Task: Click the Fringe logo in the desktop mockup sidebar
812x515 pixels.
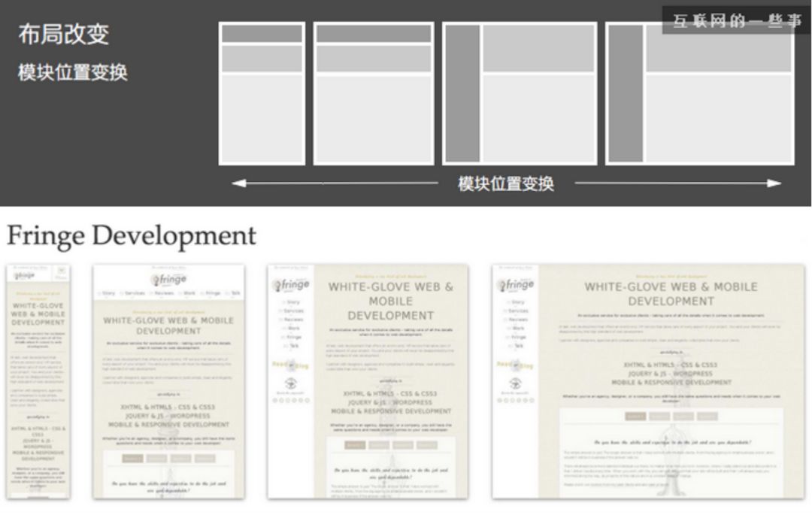Action: tap(514, 283)
